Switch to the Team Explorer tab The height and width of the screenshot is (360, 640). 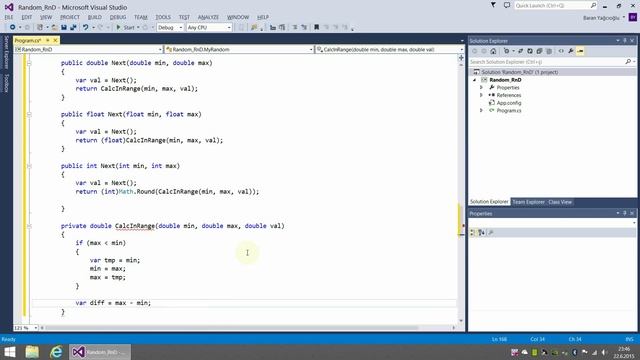[x=529, y=202]
